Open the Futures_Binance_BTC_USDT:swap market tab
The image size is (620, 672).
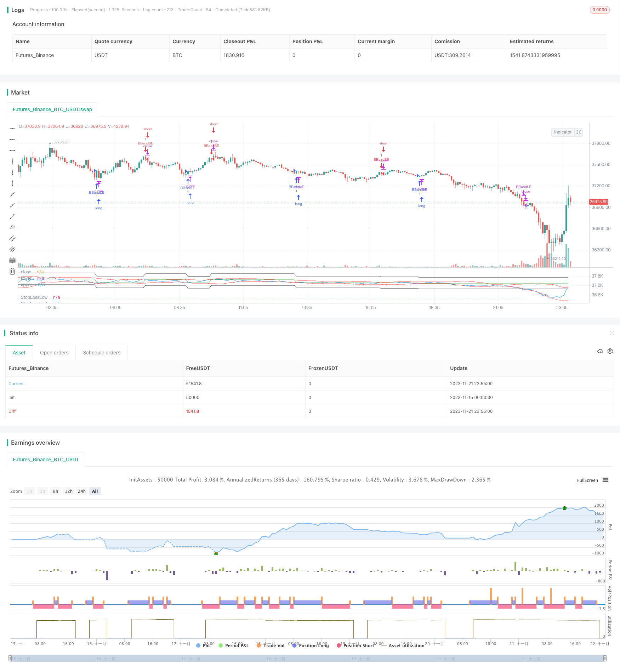[52, 109]
